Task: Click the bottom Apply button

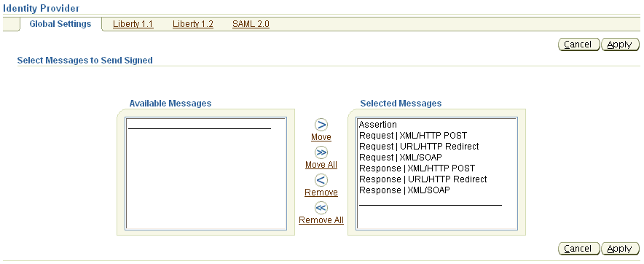Action: point(620,249)
